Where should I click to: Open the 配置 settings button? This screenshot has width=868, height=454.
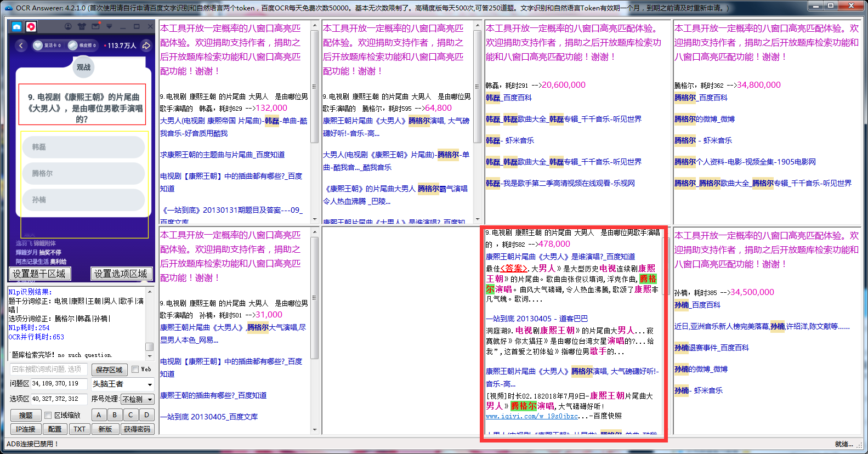(x=55, y=429)
